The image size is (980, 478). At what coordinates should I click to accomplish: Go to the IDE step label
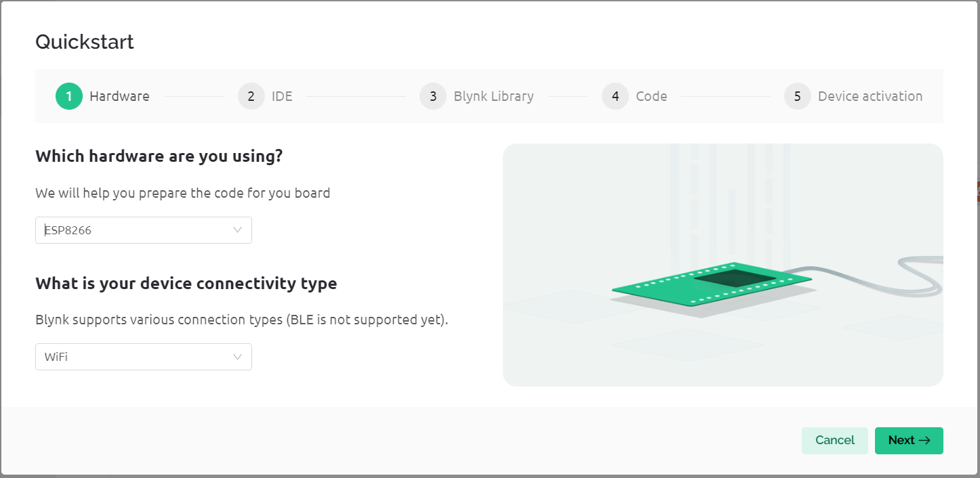(x=282, y=96)
